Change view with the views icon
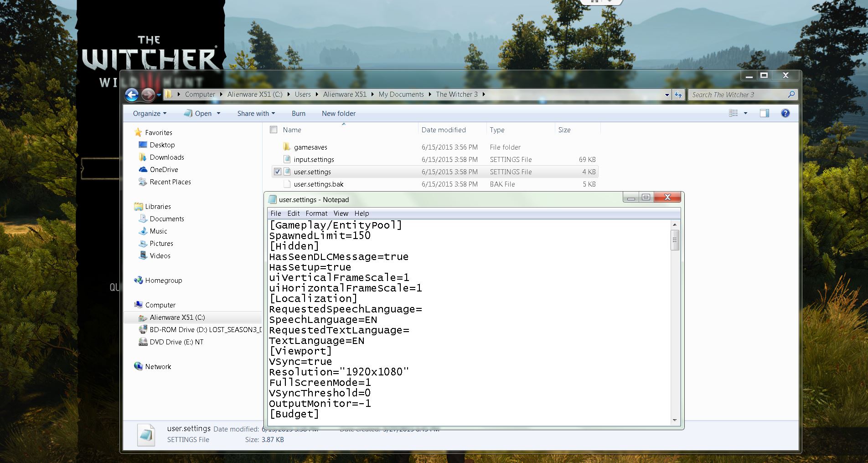The height and width of the screenshot is (463, 868). (734, 113)
